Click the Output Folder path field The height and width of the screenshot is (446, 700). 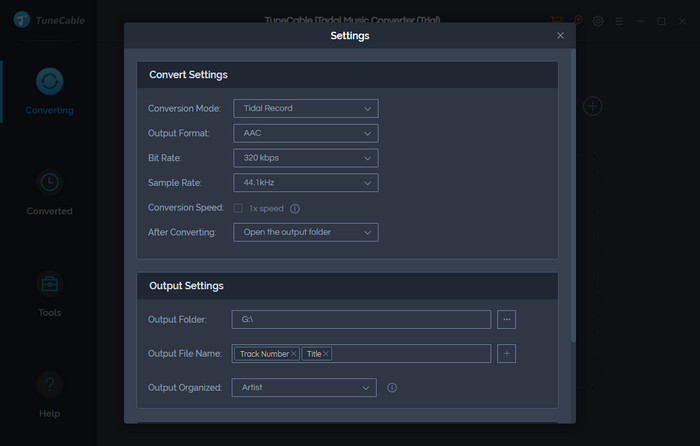[x=361, y=320]
